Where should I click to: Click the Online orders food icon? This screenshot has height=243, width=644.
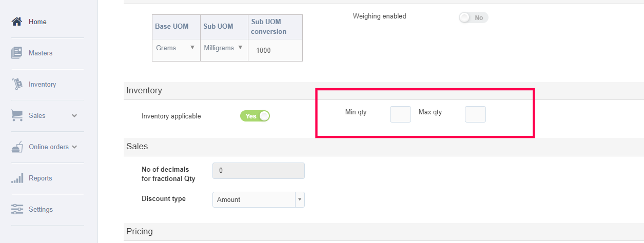pyautogui.click(x=17, y=147)
